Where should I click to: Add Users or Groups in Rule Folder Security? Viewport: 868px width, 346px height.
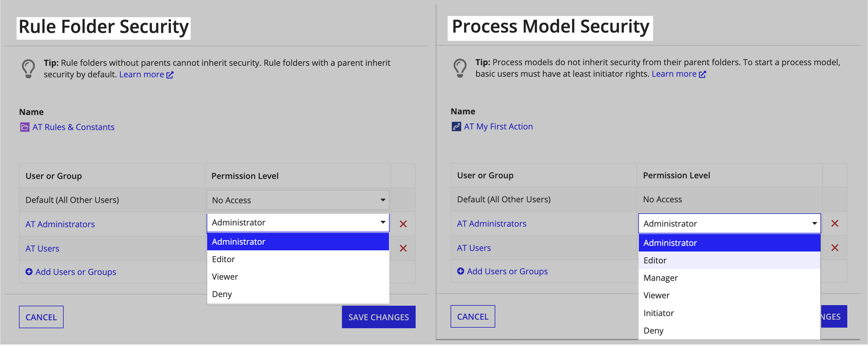(x=76, y=272)
